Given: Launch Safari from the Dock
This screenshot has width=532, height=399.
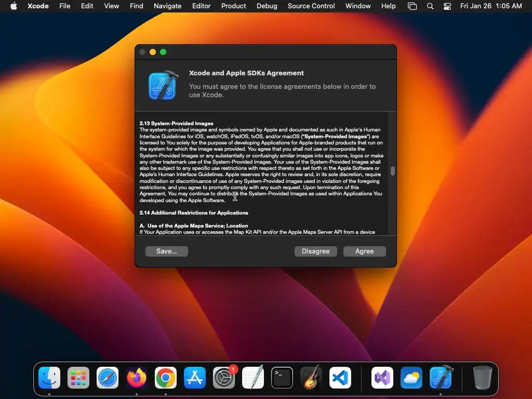Looking at the screenshot, I should pos(108,378).
